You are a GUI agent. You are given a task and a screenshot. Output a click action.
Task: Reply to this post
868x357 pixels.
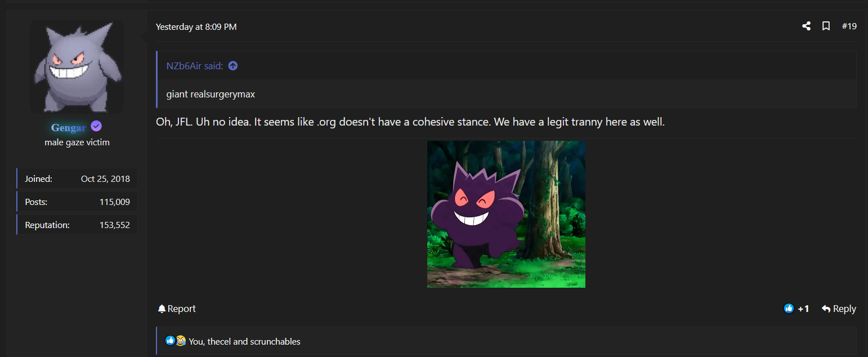point(839,309)
